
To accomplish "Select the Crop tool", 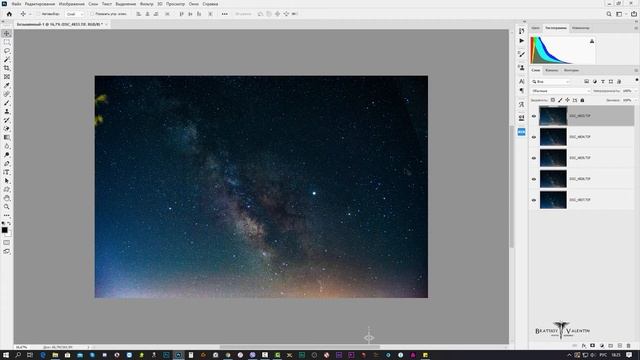I will [7, 68].
